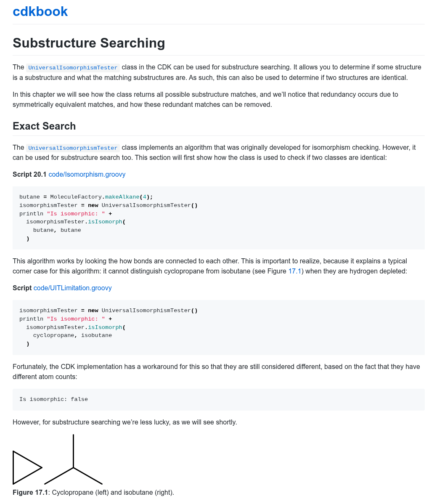Click isIsomorph in the butane code block
This screenshot has width=442, height=504.
[105, 222]
